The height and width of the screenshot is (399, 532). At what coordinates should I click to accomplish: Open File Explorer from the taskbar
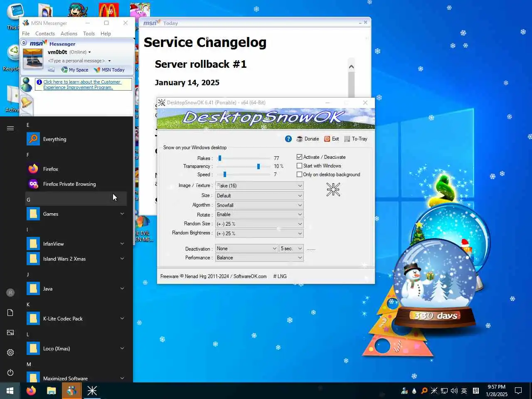point(52,391)
